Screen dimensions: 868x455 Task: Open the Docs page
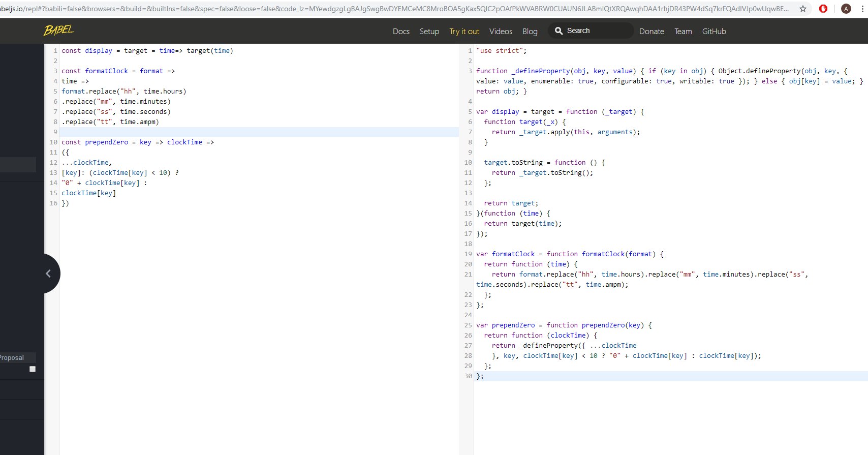tap(401, 32)
